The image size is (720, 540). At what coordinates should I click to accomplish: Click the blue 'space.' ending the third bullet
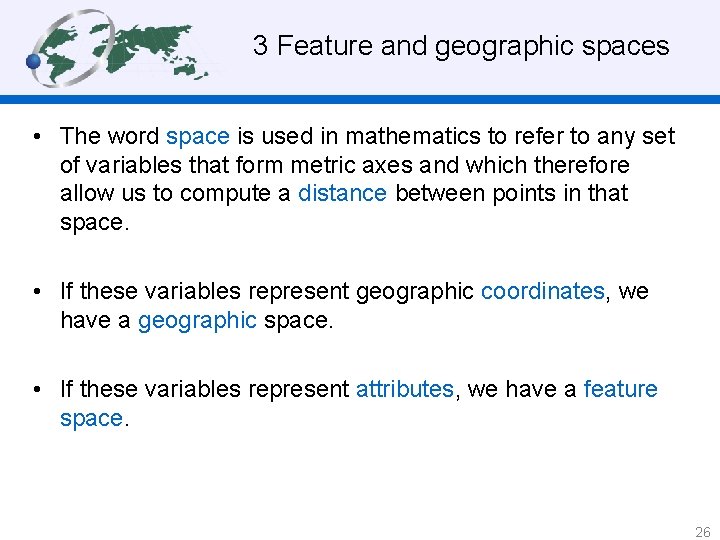pyautogui.click(x=94, y=418)
